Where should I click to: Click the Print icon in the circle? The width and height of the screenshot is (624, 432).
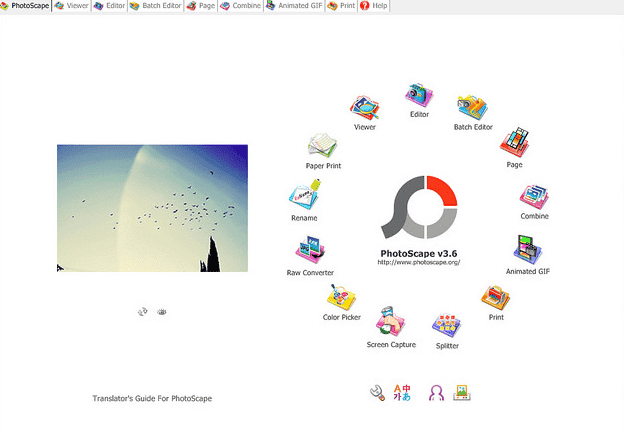(x=496, y=298)
